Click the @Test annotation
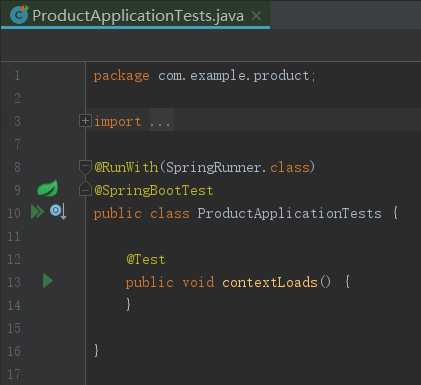Viewport: 421px width, 385px height. click(146, 259)
